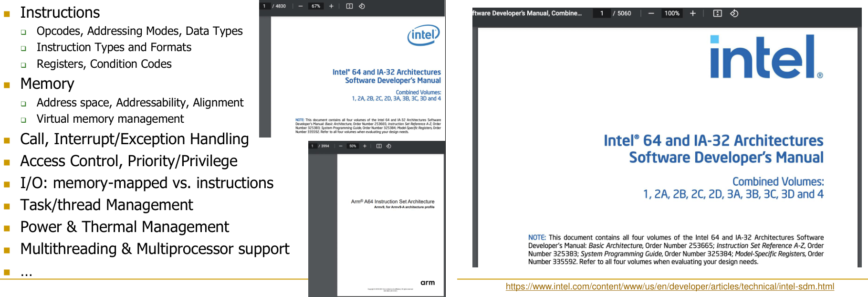Zoom out in the 5060-page Intel viewer
Viewport: 868px width, 297px height.
click(651, 13)
